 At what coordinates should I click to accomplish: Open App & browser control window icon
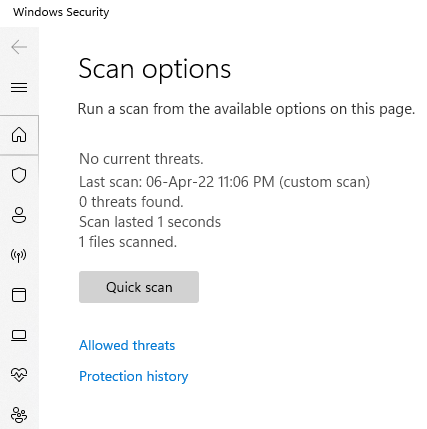(19, 295)
